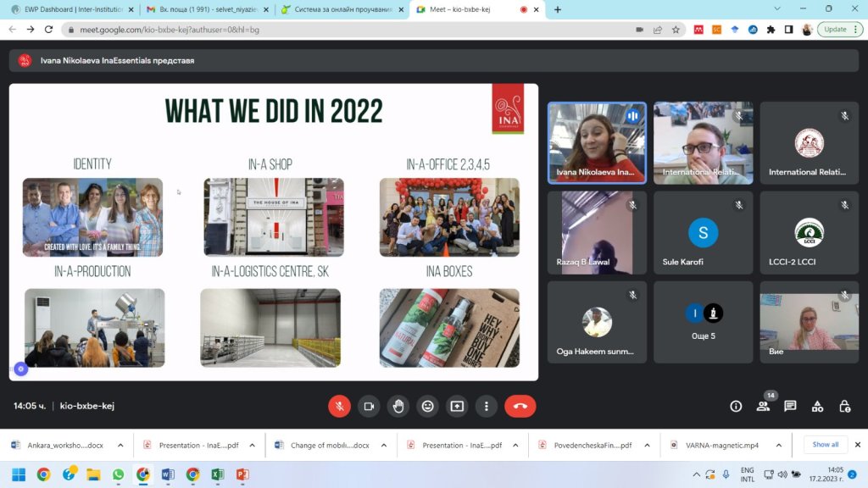Select LCCI-2 LCCI participant tile

pyautogui.click(x=809, y=232)
